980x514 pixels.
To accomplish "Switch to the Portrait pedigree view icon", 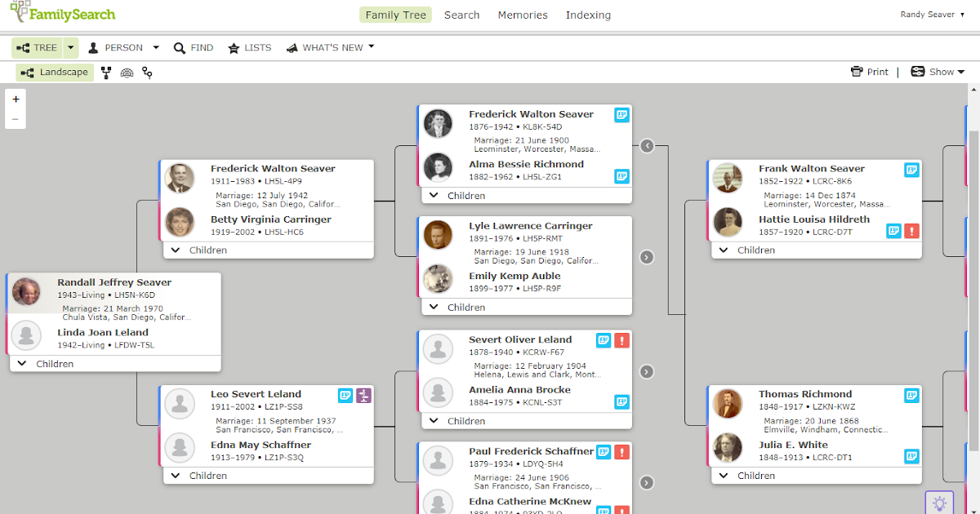I will coord(106,73).
